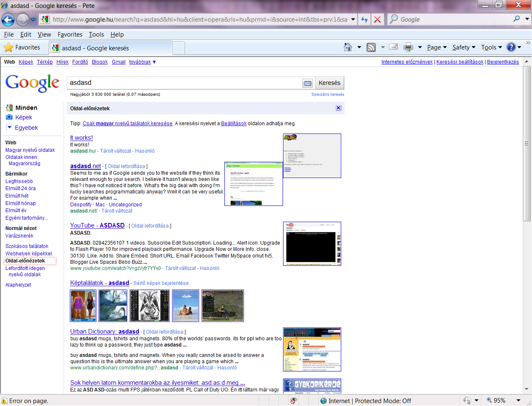Open the Tools menu in menu bar
This screenshot has height=406, width=532.
(96, 35)
